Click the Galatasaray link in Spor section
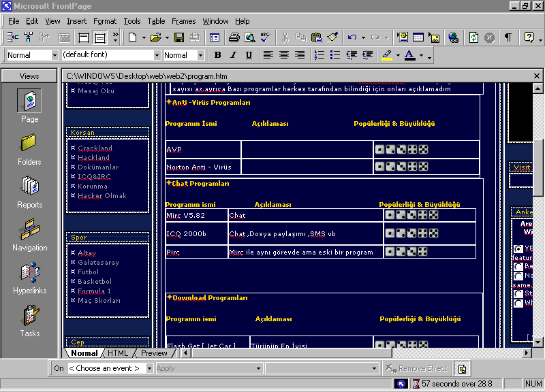This screenshot has height=392, width=545. point(98,262)
